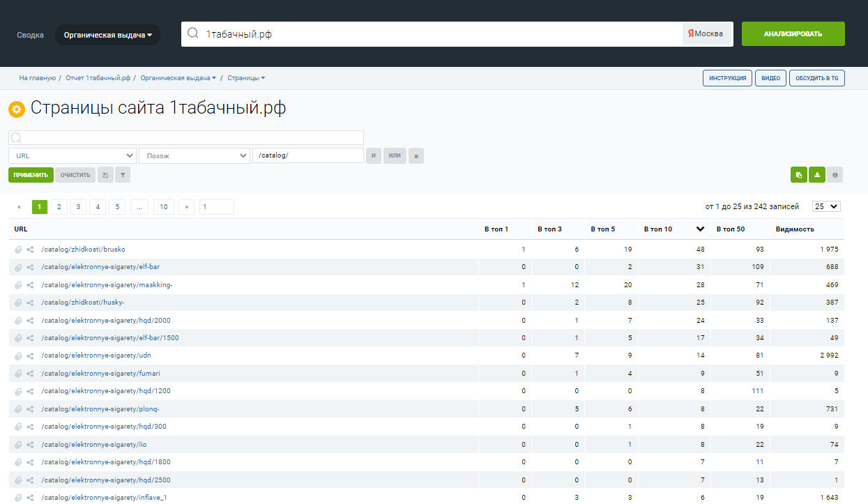The height and width of the screenshot is (504, 868).
Task: Click the green download export icon
Action: 816,175
